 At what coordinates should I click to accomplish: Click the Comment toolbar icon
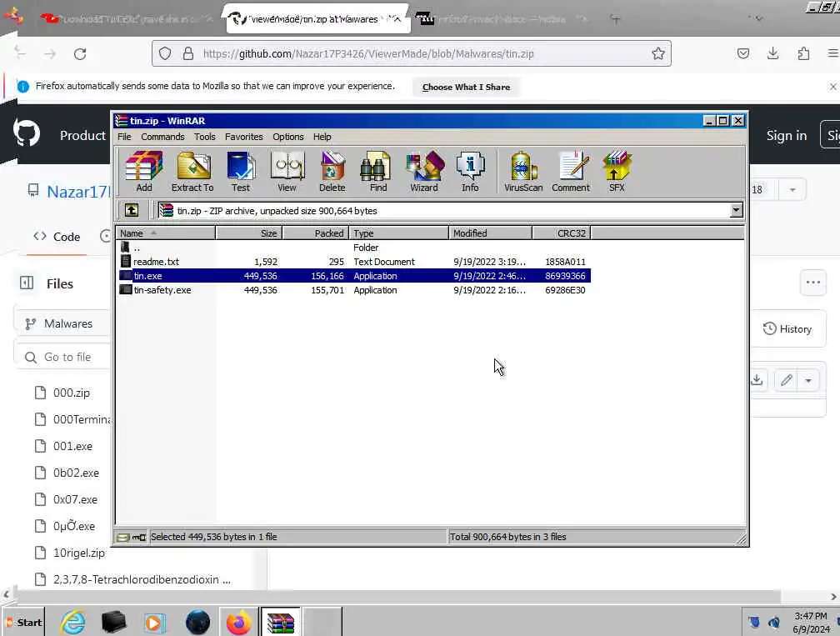tap(571, 172)
